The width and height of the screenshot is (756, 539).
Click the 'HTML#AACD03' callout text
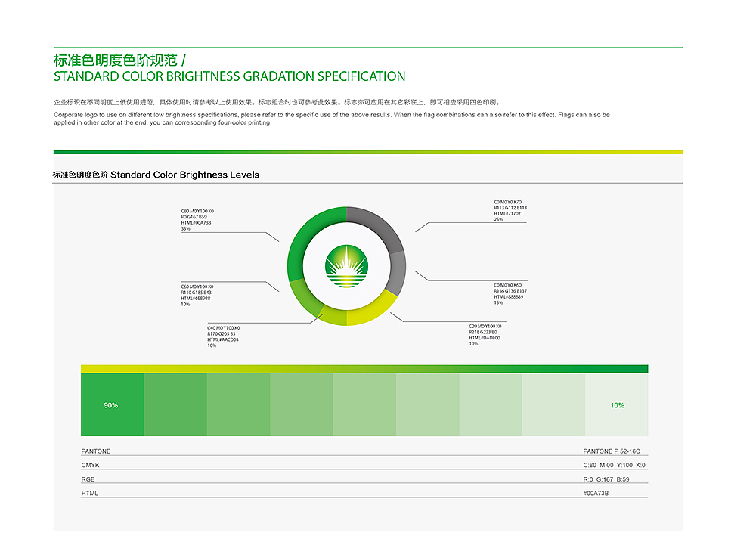pos(223,339)
